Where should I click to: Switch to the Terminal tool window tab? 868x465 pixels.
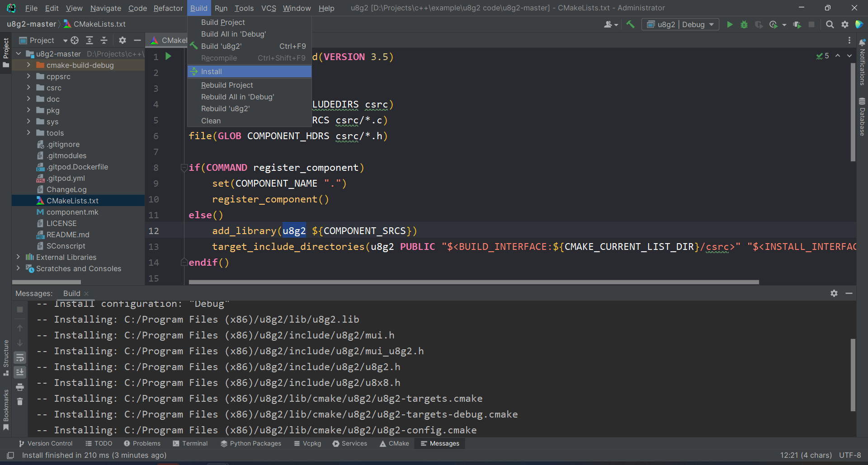coord(190,443)
